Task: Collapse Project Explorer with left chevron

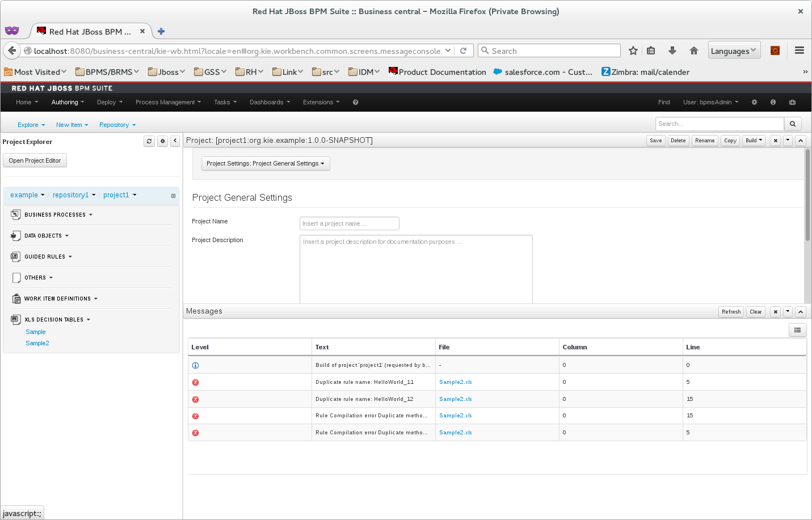Action: (x=175, y=141)
